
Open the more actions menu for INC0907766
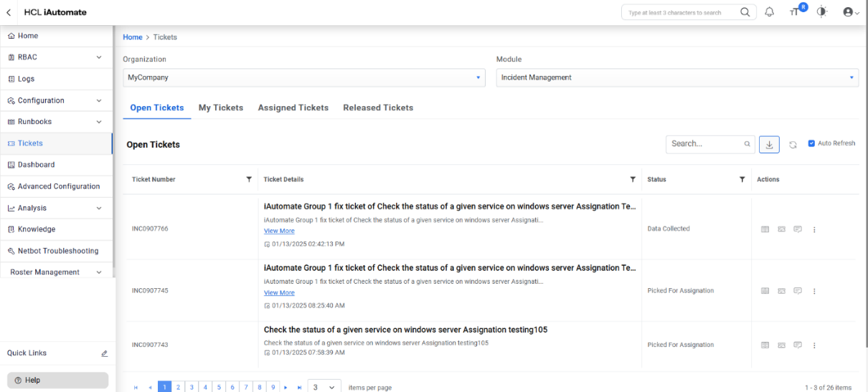814,229
